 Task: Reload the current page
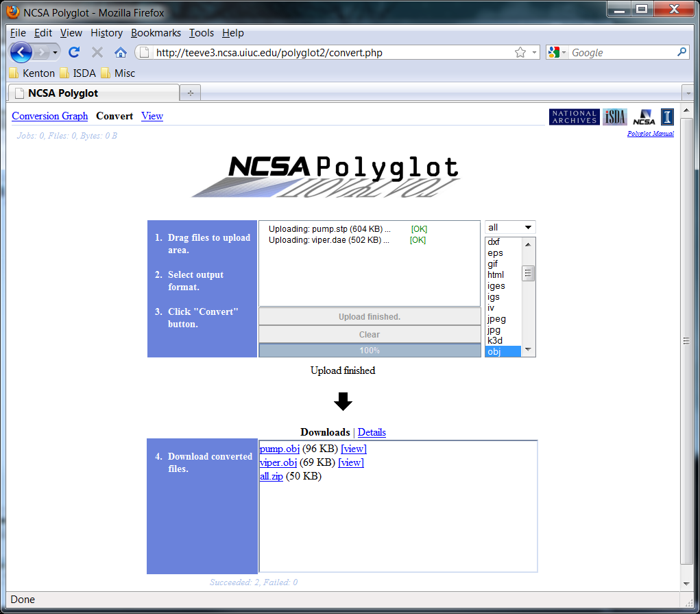coord(74,52)
